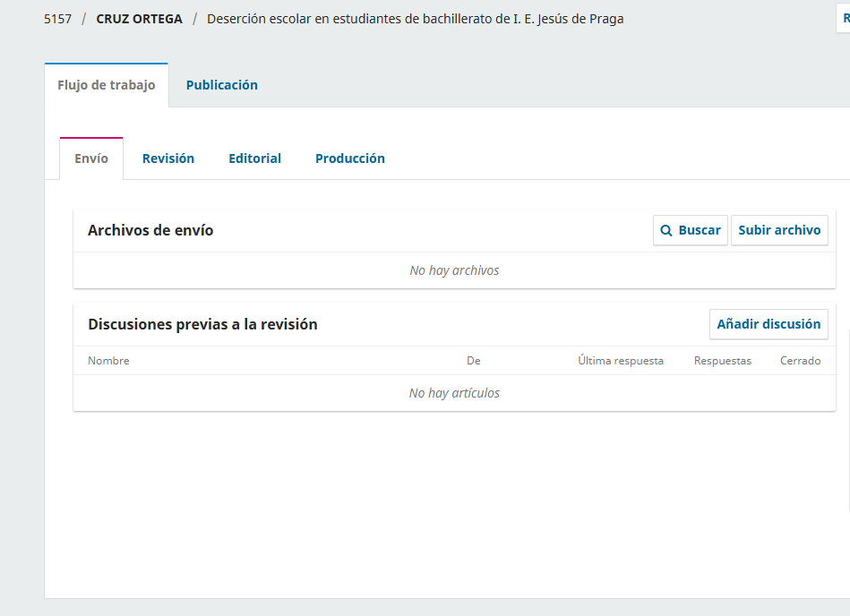Screen dimensions: 850x616
Task: Click the Deserción escolar submission title
Action: point(415,19)
